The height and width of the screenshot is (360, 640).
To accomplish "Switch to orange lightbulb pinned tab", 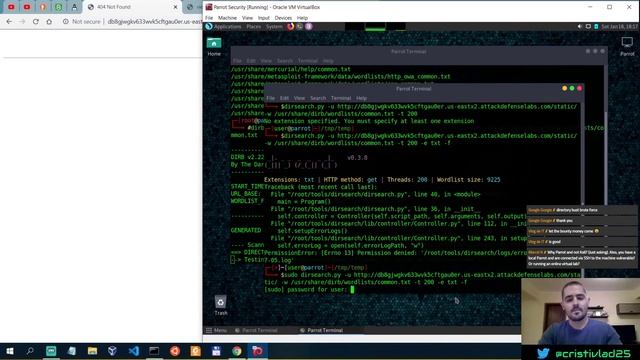I will pyautogui.click(x=43, y=7).
